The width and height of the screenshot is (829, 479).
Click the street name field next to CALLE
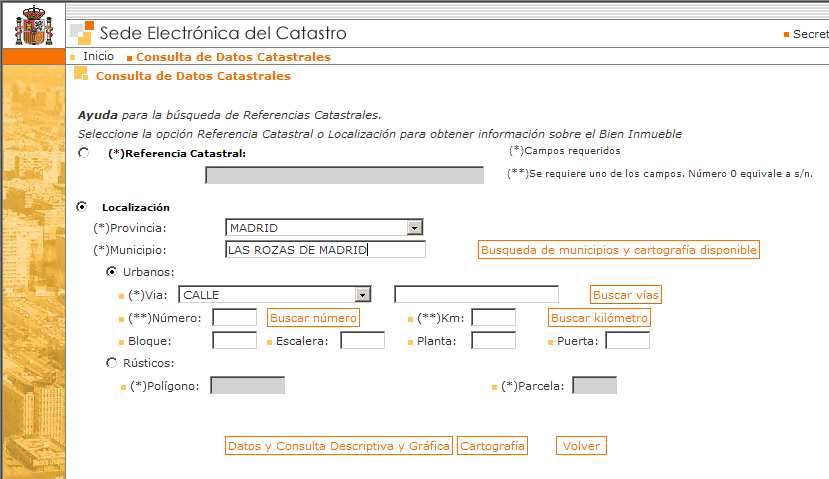click(476, 294)
